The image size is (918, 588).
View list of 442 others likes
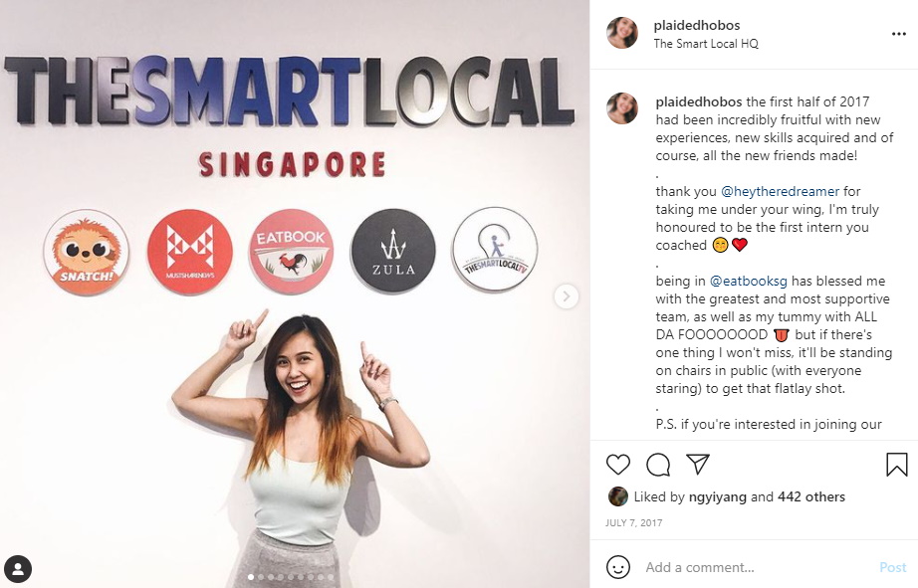coord(810,496)
